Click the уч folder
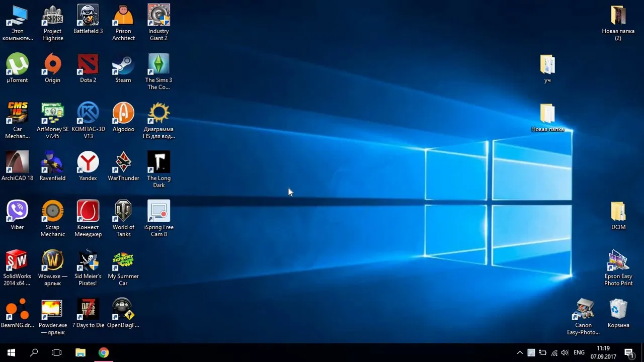Screen dimensions: 644x362 [x=547, y=69]
